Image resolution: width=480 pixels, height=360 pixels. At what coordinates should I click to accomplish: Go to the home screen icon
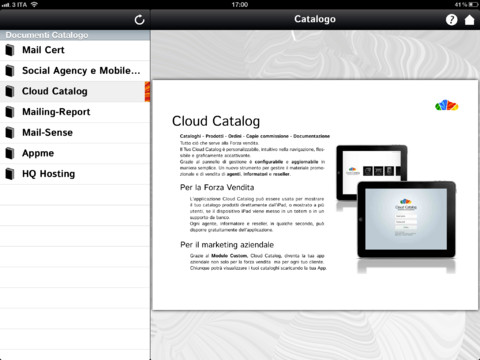(x=470, y=20)
